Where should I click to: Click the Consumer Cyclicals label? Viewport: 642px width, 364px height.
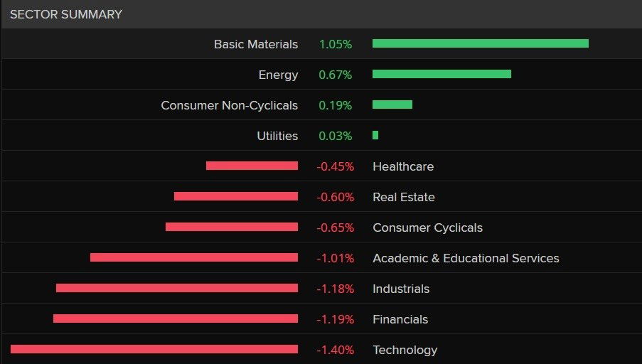tap(427, 227)
